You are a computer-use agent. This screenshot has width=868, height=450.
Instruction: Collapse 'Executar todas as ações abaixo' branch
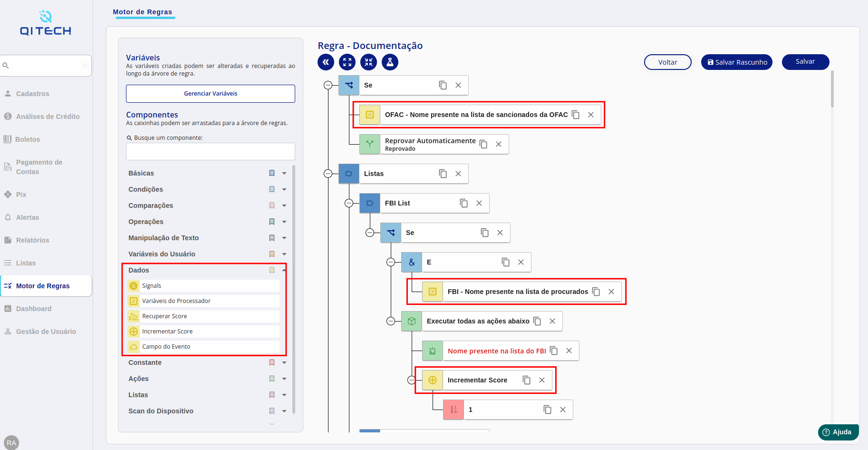point(391,321)
